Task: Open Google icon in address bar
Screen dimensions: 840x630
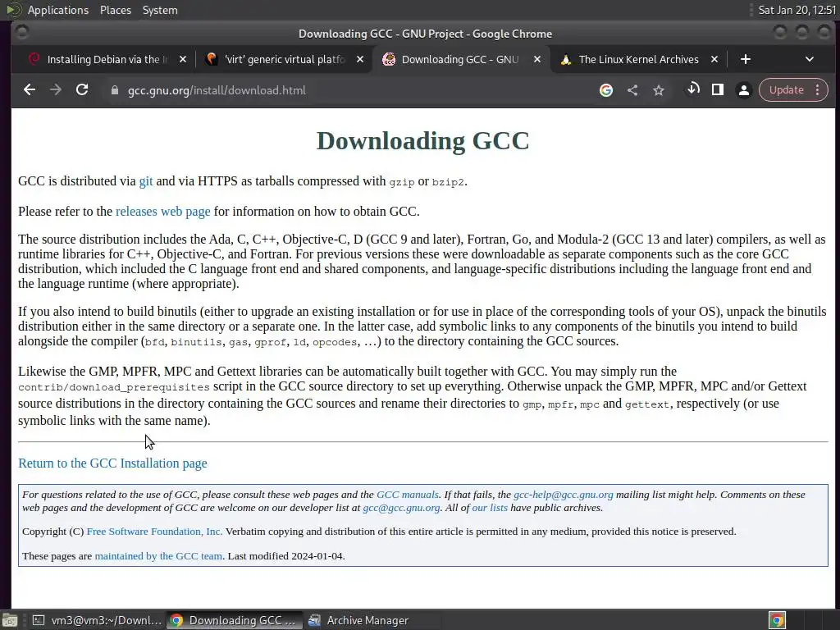Action: tap(606, 90)
